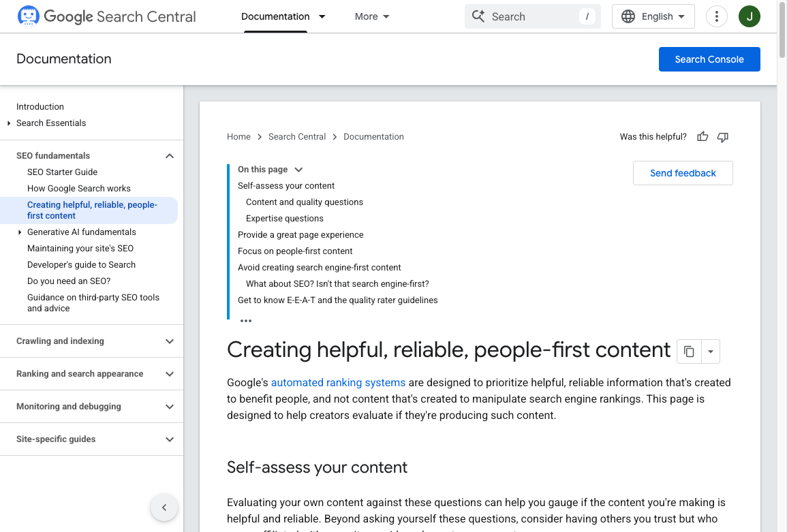Image resolution: width=787 pixels, height=532 pixels.
Task: Copy page with the copy icon
Action: click(689, 351)
